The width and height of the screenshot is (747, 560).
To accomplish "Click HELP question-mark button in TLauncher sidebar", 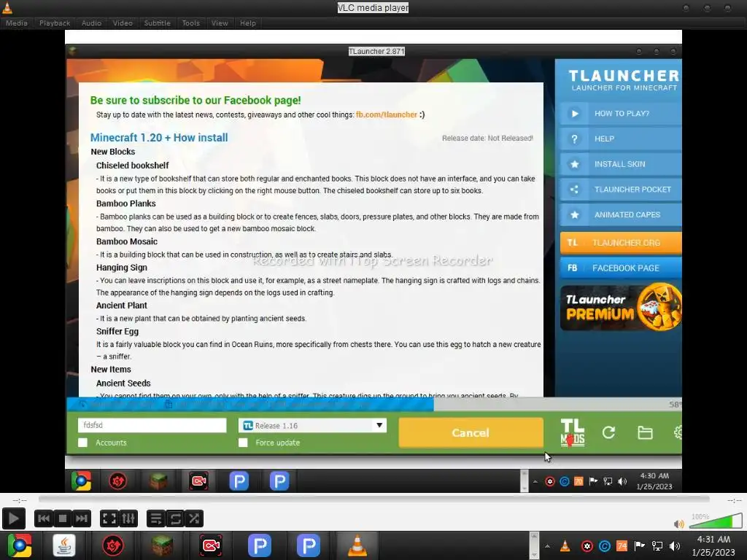I will (x=620, y=139).
